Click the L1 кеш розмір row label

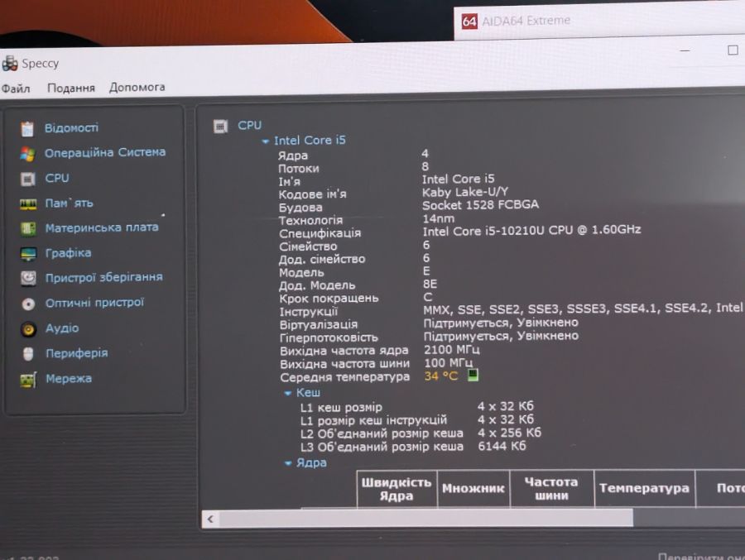[x=341, y=408]
